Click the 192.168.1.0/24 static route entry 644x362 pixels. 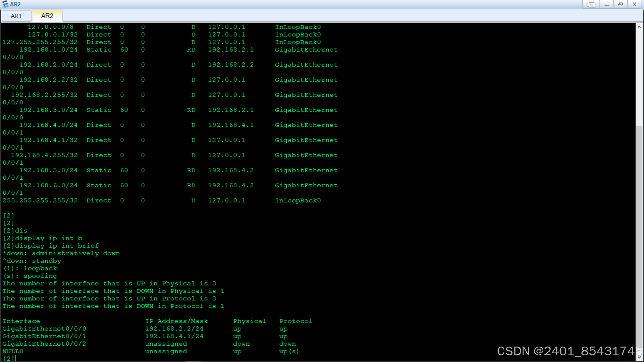coord(48,50)
